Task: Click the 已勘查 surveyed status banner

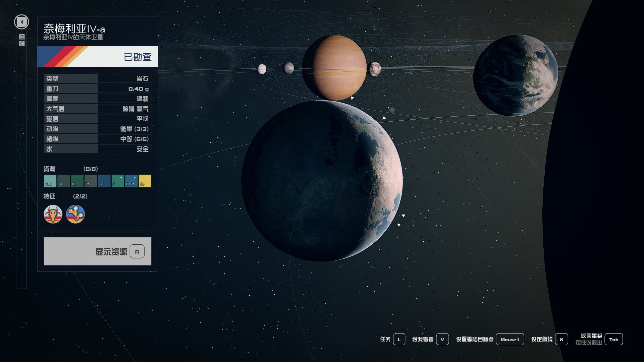Action: [98, 57]
